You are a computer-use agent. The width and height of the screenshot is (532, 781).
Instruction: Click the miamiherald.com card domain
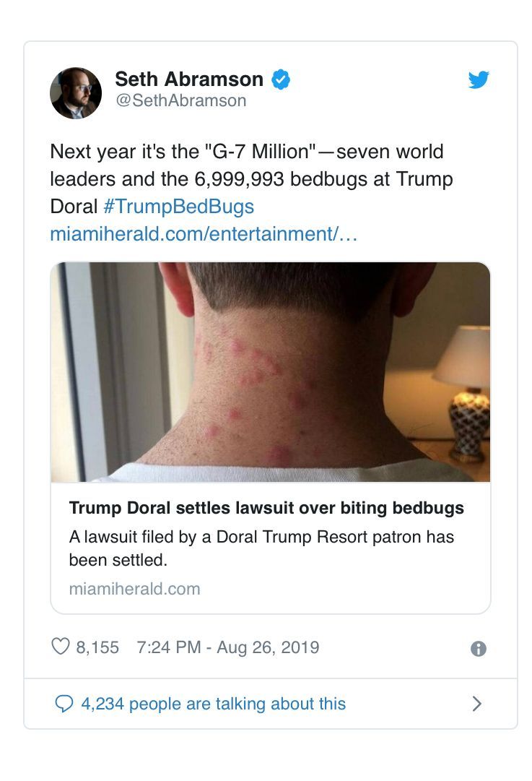tap(134, 589)
